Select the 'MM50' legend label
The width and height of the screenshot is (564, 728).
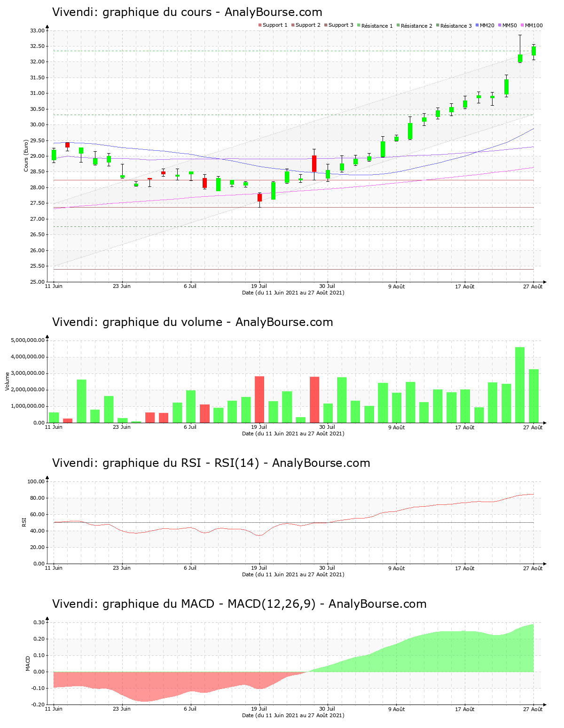point(509,25)
